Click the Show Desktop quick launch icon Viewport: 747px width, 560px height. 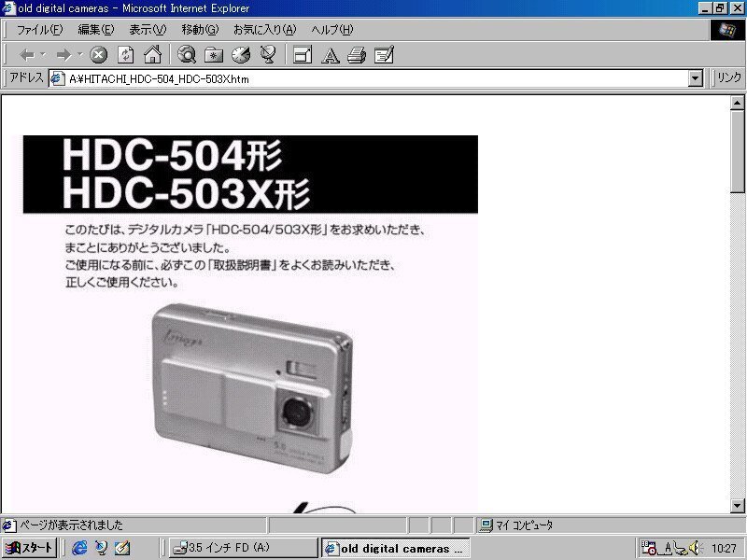[x=122, y=548]
